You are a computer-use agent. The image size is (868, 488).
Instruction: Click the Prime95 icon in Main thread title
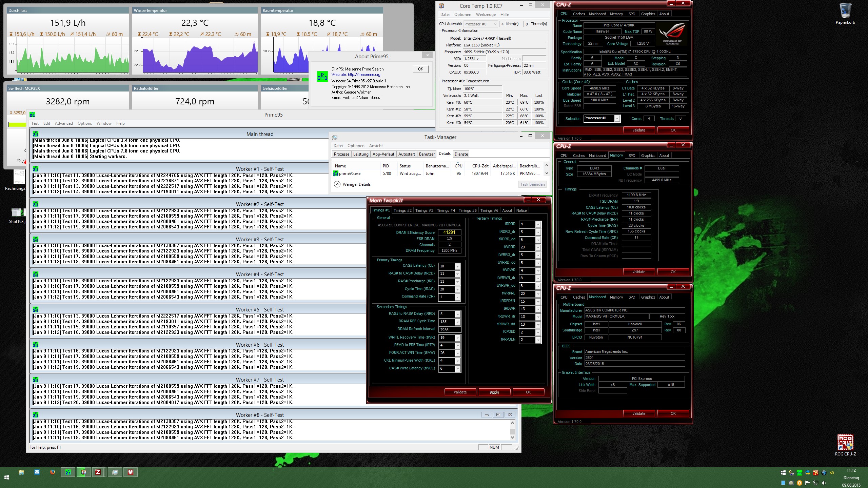coord(36,134)
